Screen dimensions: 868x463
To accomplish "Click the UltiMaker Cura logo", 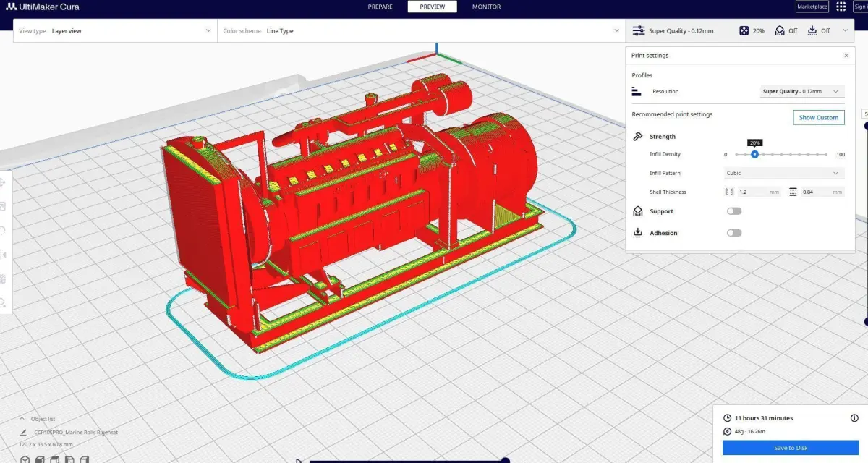I will [x=43, y=7].
